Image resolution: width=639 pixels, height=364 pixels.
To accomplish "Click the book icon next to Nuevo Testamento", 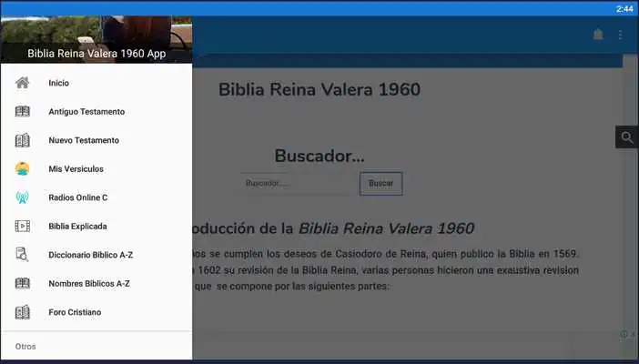I will 23,140.
